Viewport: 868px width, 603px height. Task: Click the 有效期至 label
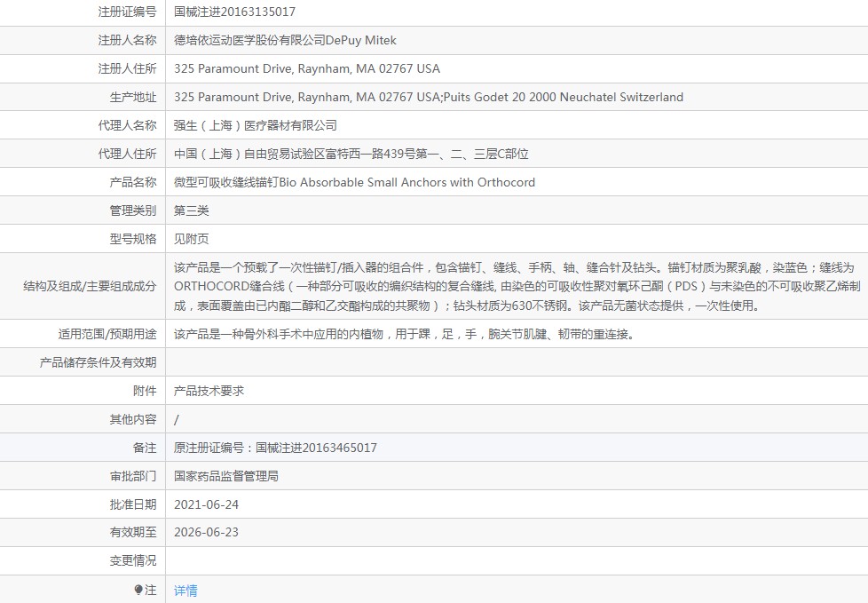point(133,532)
